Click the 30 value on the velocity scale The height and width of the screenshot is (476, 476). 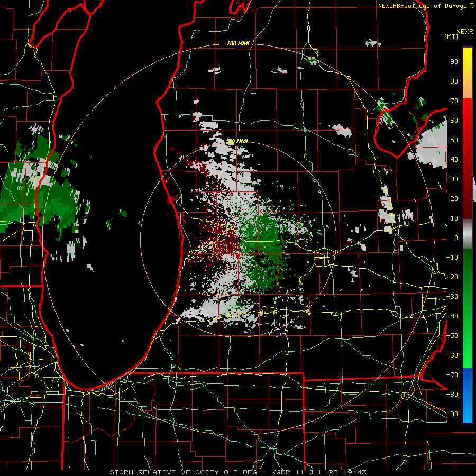[454, 179]
